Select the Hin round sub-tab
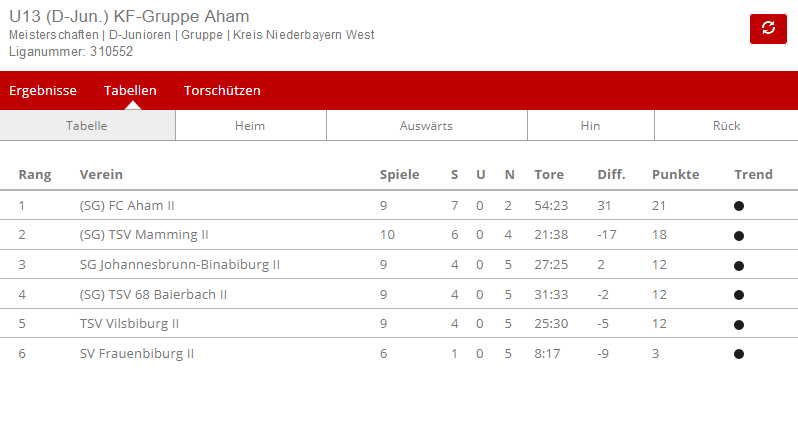Viewport: 798px width, 422px height. (x=590, y=126)
